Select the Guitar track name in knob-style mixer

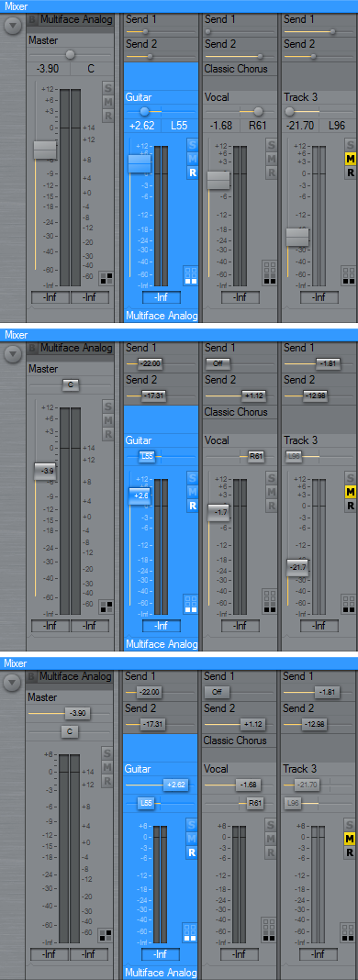(x=139, y=97)
